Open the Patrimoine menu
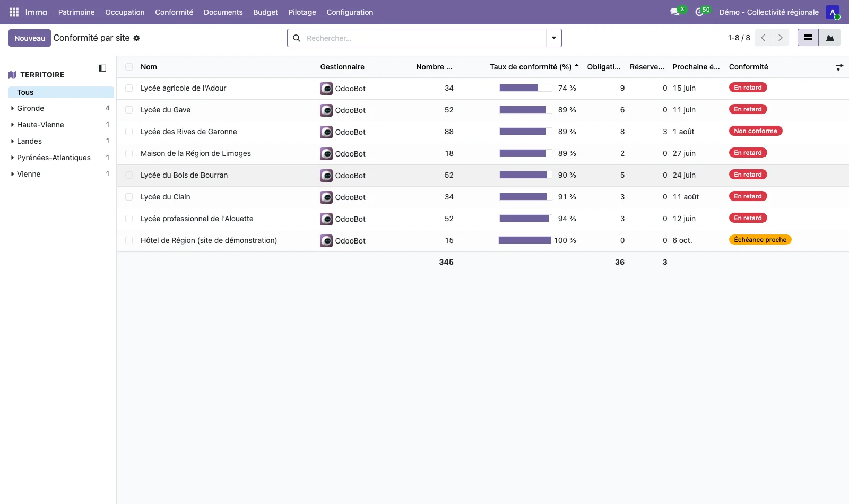This screenshot has height=504, width=849. (x=76, y=12)
